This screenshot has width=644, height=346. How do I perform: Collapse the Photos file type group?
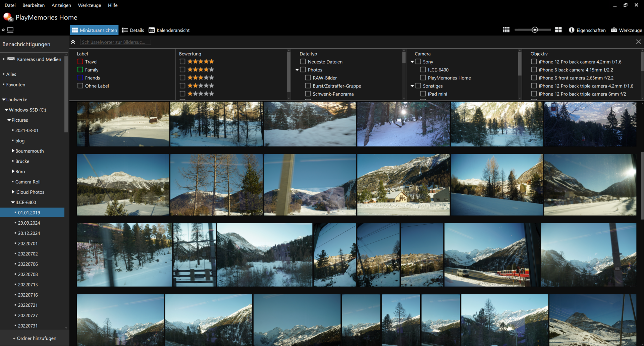(x=297, y=70)
